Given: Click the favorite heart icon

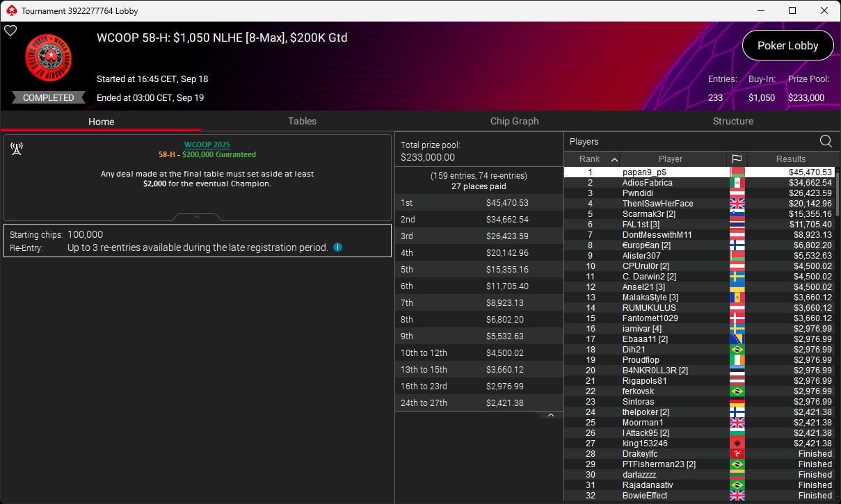Looking at the screenshot, I should coord(10,31).
